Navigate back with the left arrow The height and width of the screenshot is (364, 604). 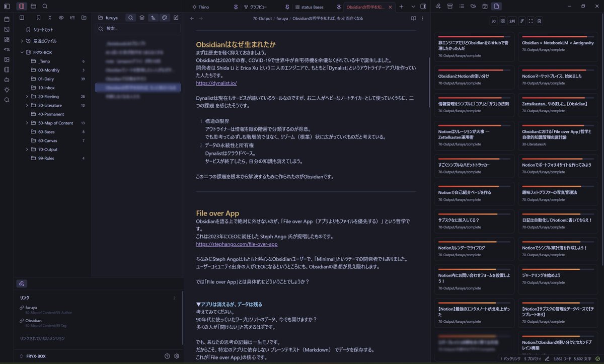point(192,18)
